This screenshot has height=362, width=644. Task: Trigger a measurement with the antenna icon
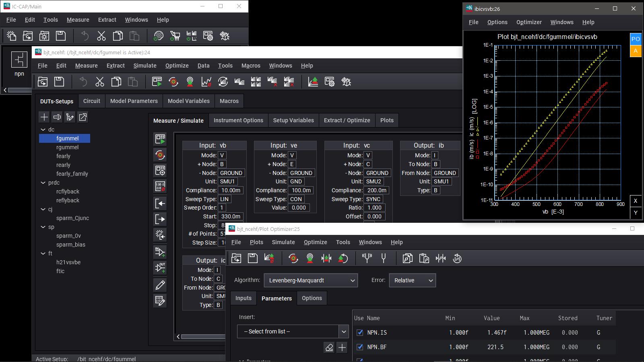coord(189,82)
